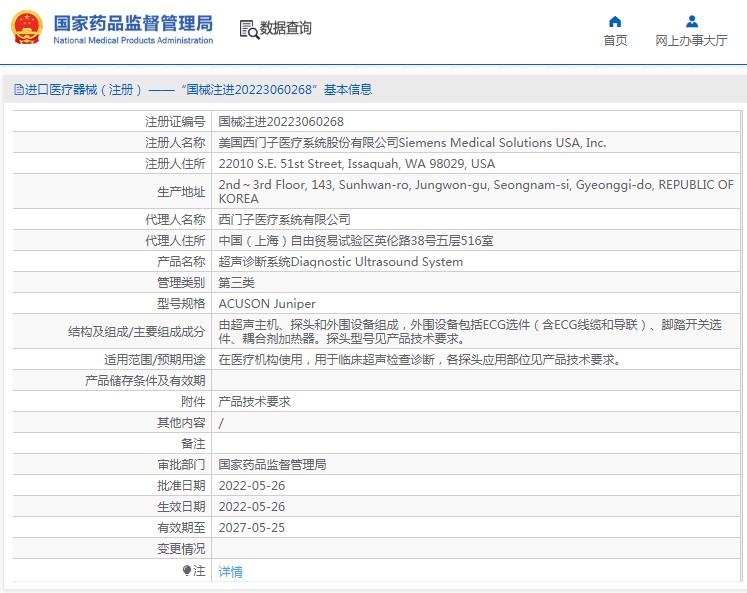This screenshot has width=747, height=593.
Task: Click the 生效日期 value 2022-05-26
Action: pos(252,506)
